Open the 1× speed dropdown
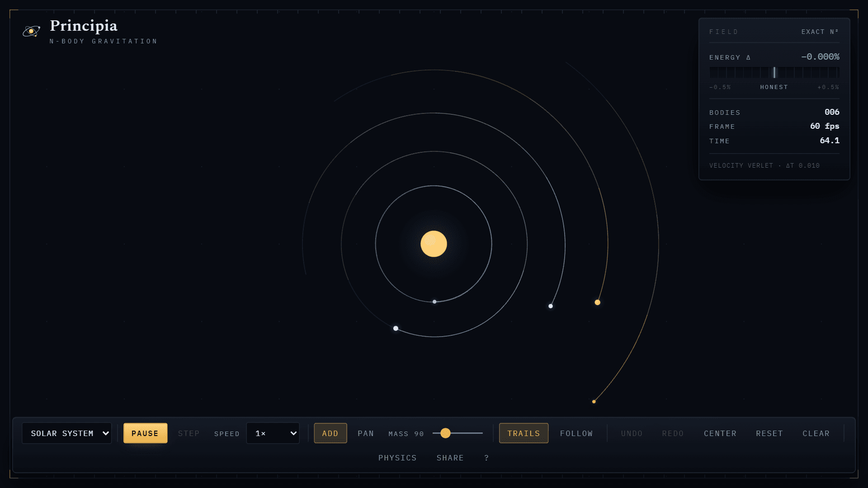The image size is (868, 488). click(273, 433)
